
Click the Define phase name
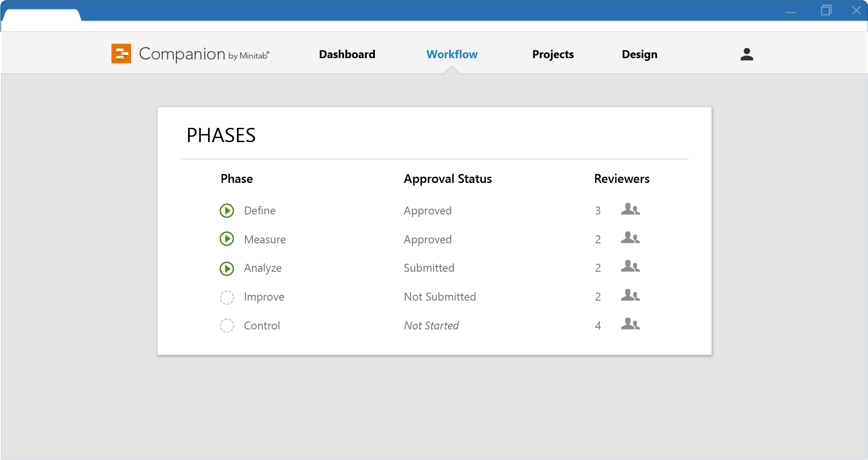(x=260, y=210)
